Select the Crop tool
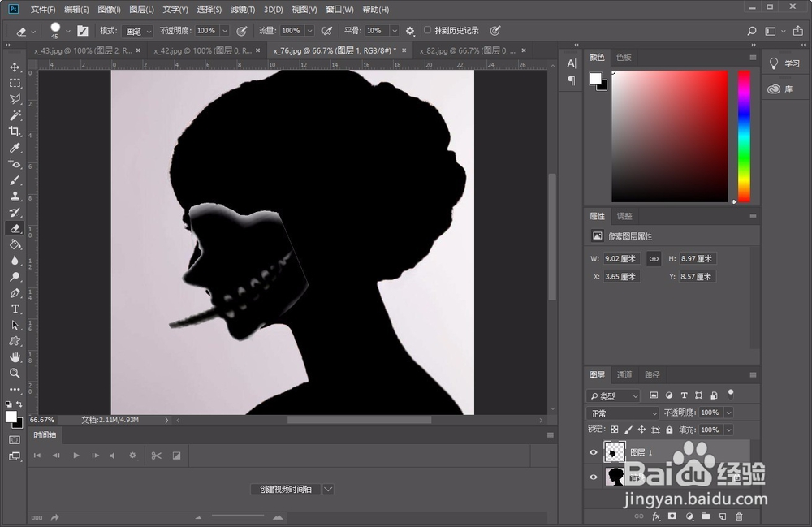 [15, 131]
